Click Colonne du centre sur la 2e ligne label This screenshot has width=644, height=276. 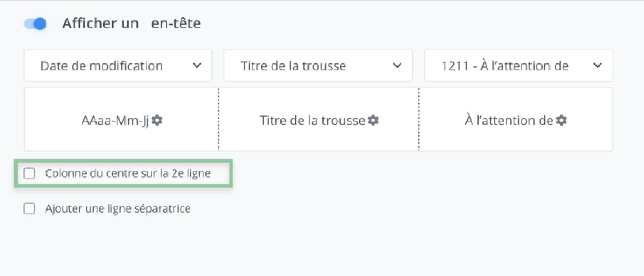[x=128, y=173]
